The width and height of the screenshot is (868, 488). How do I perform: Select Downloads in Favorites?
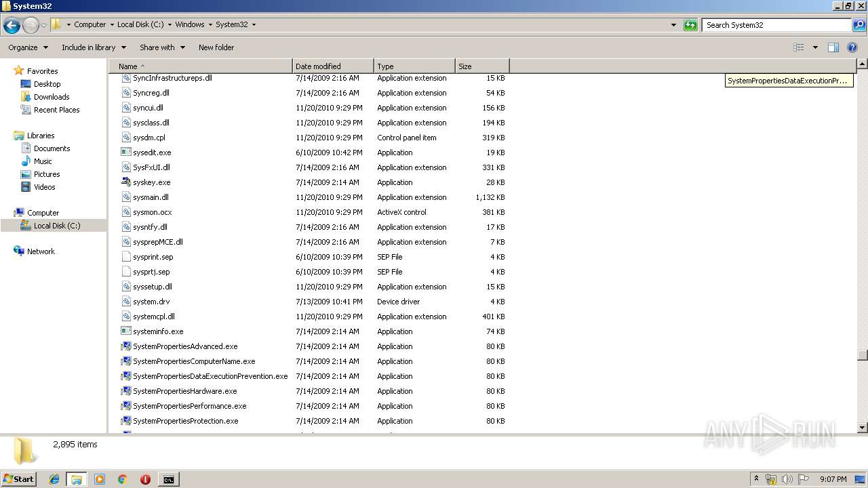click(52, 97)
